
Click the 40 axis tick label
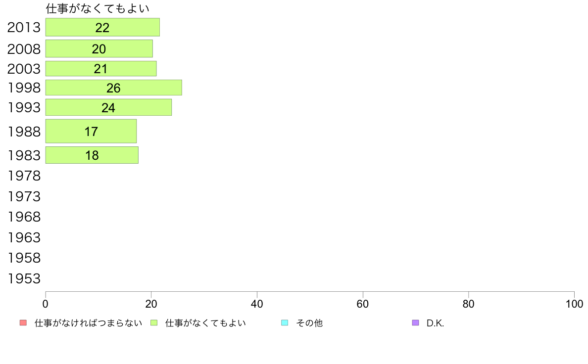pos(257,304)
